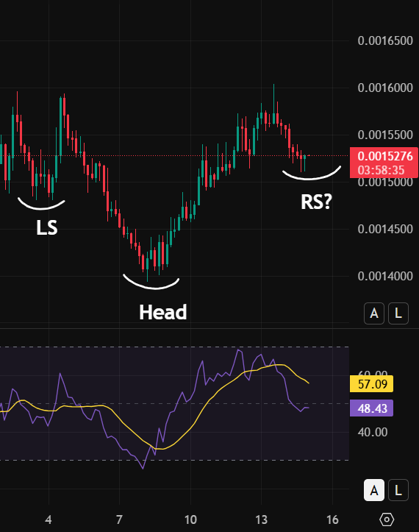The width and height of the screenshot is (419, 532).
Task: Click date label 10 on time axis
Action: 190,519
